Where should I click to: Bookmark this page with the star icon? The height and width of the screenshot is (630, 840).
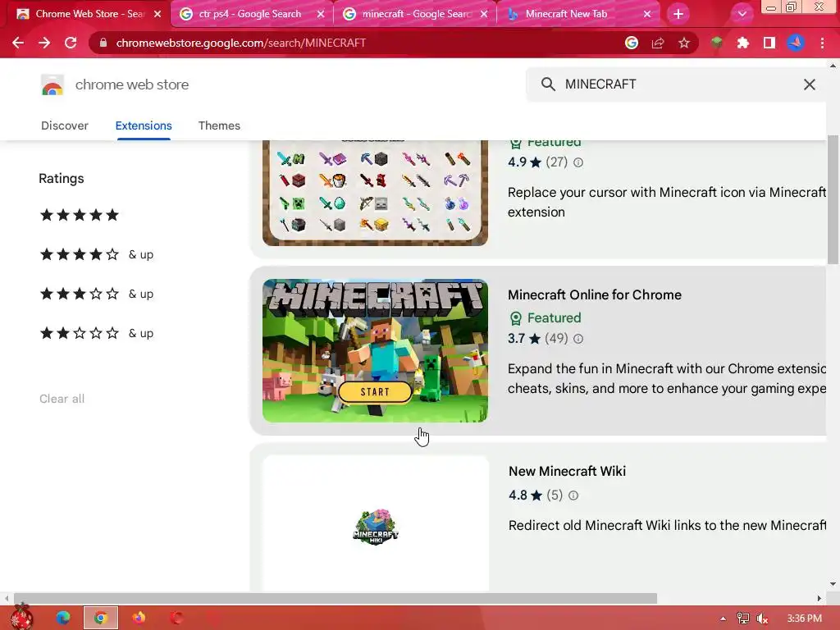coord(684,43)
